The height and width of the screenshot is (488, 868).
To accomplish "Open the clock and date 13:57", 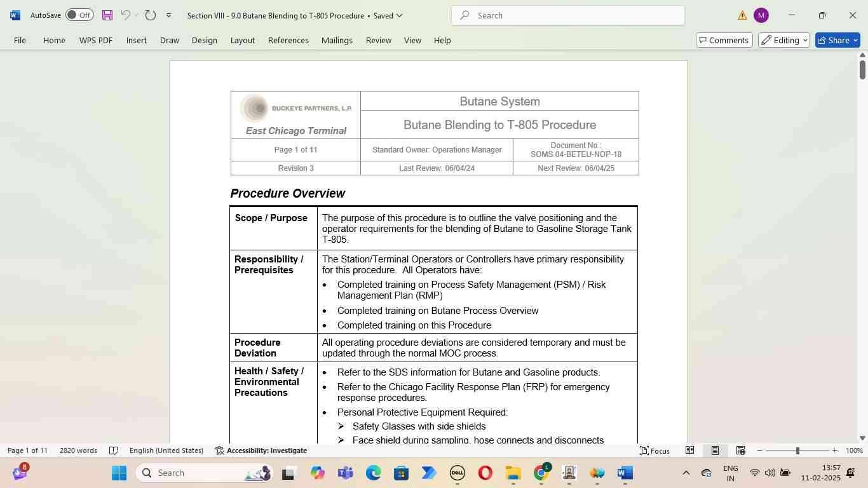I will point(820,473).
